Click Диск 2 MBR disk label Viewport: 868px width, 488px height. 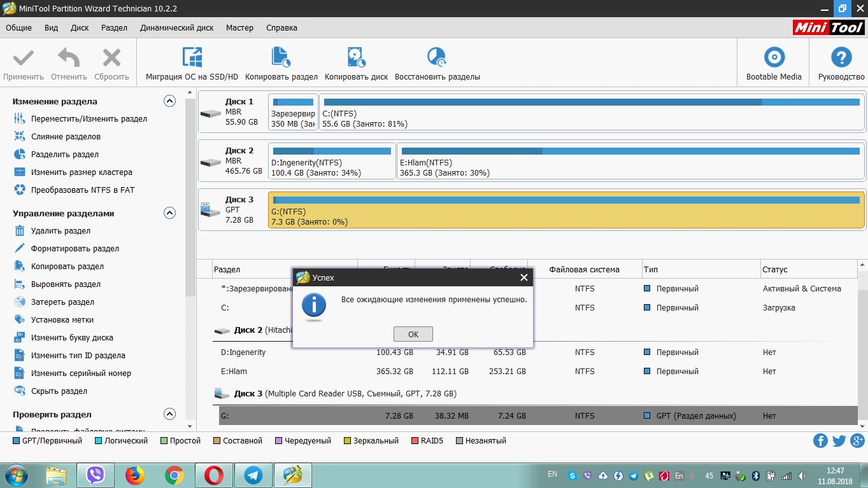[232, 160]
